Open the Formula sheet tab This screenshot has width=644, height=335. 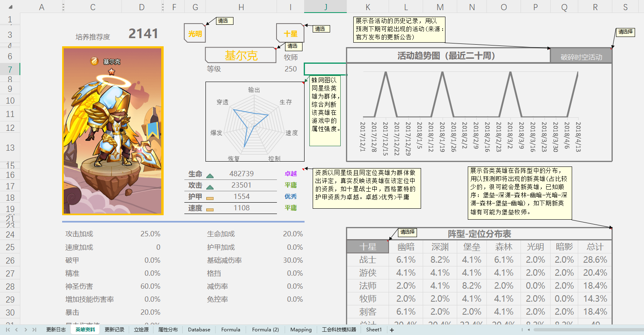click(x=231, y=330)
